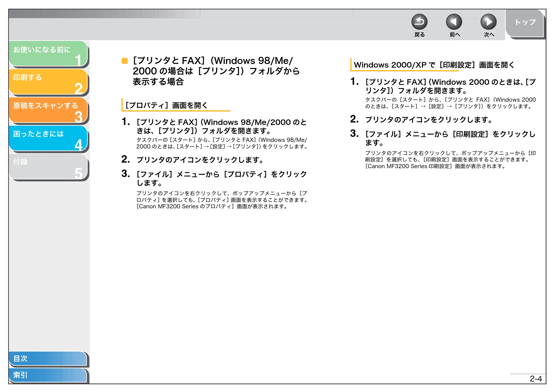
Task: Open chapter 4 困ったときには
Action: pos(48,139)
